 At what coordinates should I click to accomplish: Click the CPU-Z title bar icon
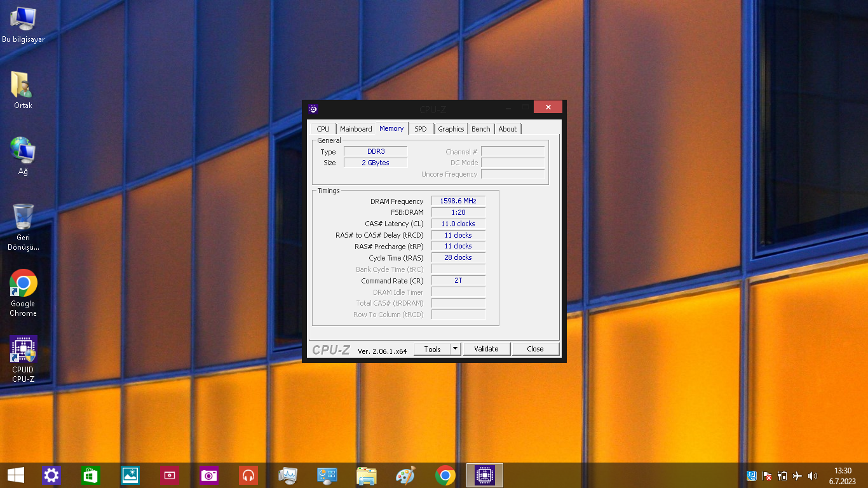(x=313, y=109)
